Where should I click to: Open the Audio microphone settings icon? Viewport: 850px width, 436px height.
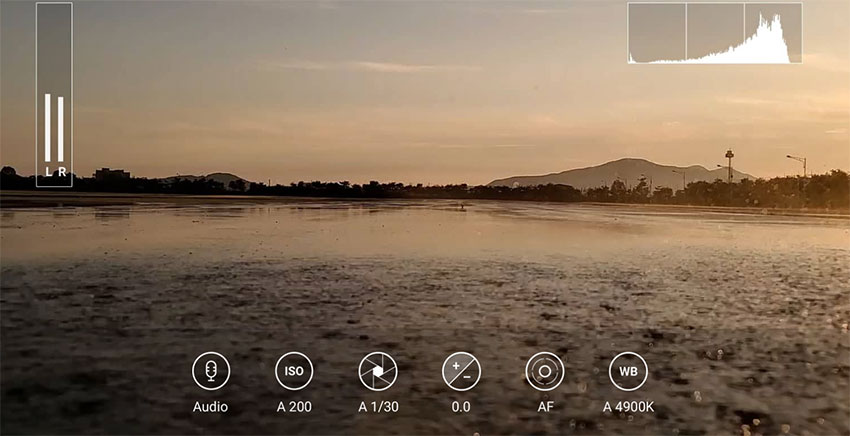pyautogui.click(x=211, y=371)
